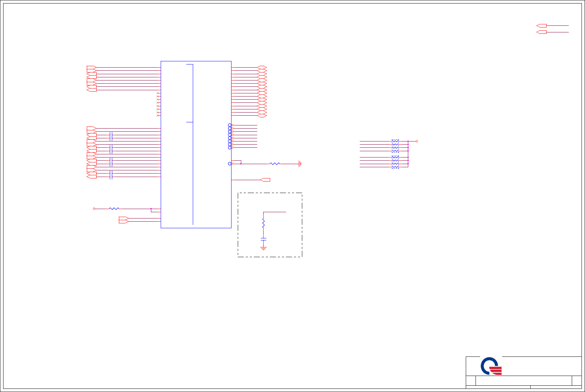The width and height of the screenshot is (585, 392).
Task: Select the bottommost bidirectional connector on the IC's right side
Action: pos(262,116)
